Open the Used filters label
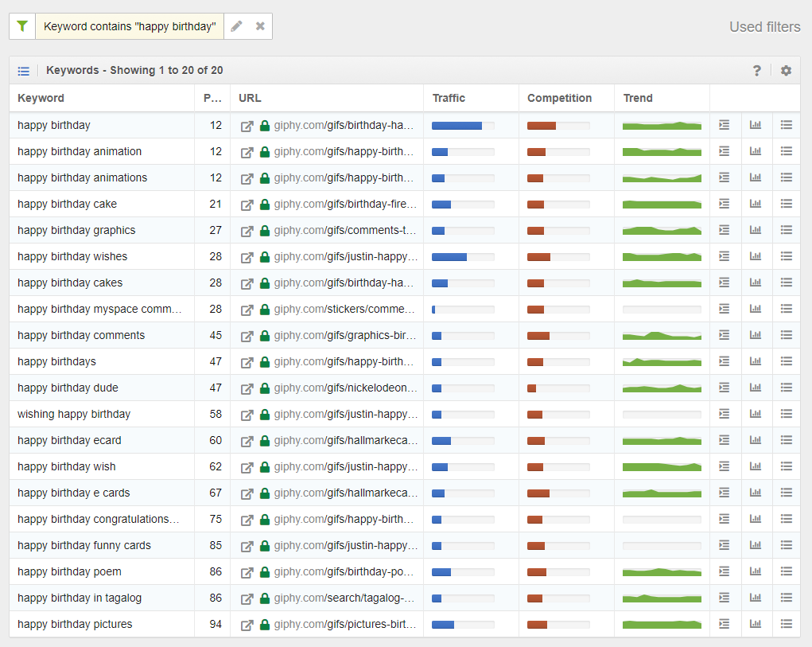Viewport: 812px width, 647px height. (x=764, y=27)
